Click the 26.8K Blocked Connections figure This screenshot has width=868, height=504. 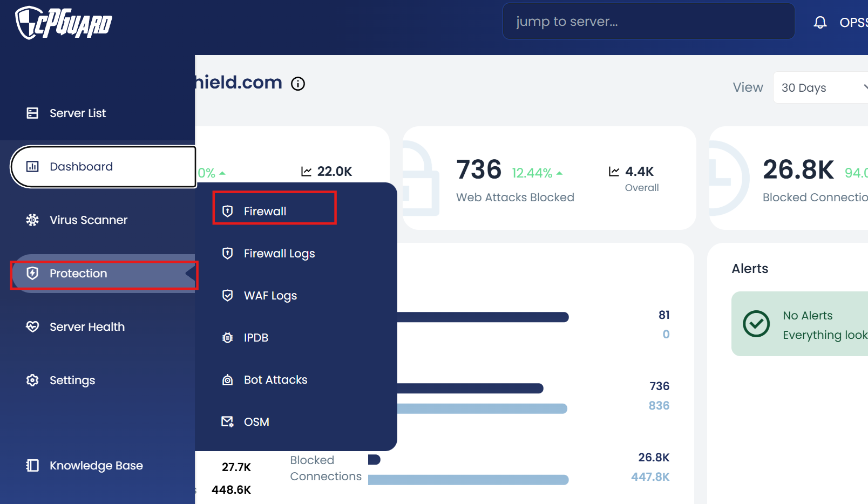(798, 169)
